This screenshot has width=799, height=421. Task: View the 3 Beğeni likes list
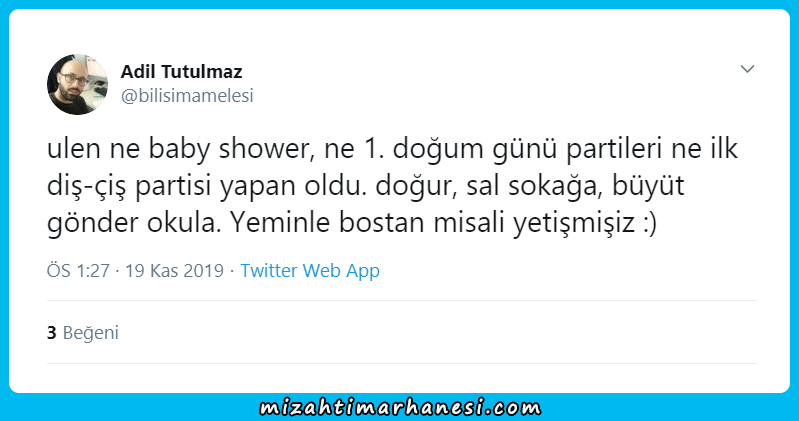(83, 333)
